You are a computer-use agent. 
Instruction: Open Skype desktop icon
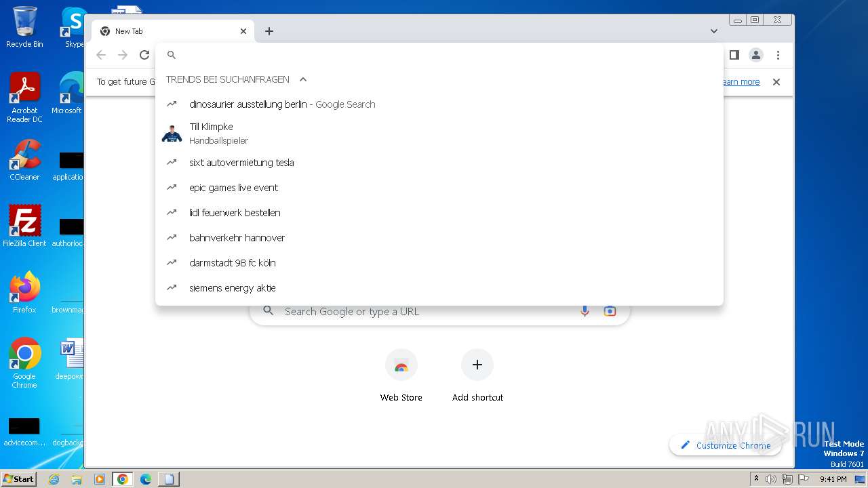click(73, 27)
